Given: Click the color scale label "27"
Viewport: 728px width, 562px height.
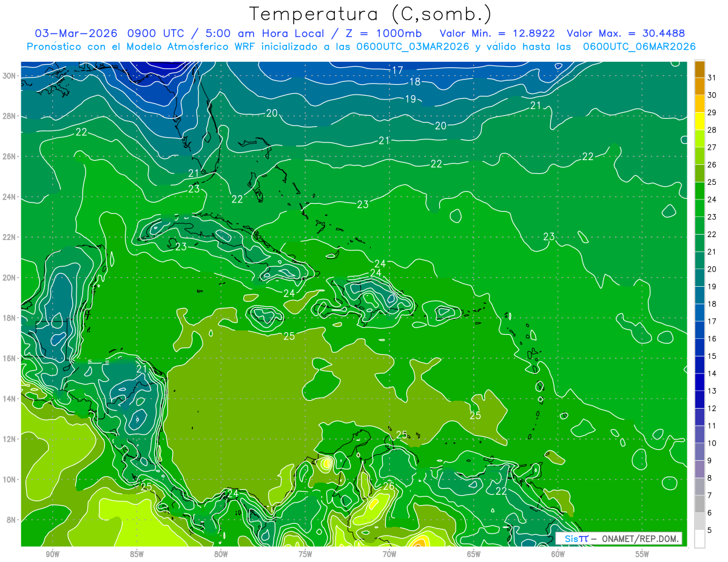Looking at the screenshot, I should coord(712,147).
